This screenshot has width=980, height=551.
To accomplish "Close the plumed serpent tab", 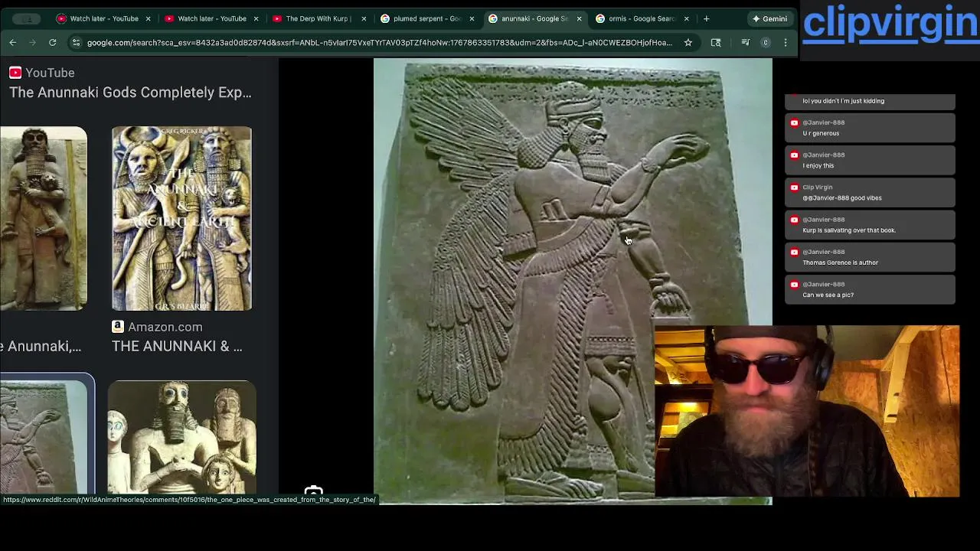I will pyautogui.click(x=472, y=18).
